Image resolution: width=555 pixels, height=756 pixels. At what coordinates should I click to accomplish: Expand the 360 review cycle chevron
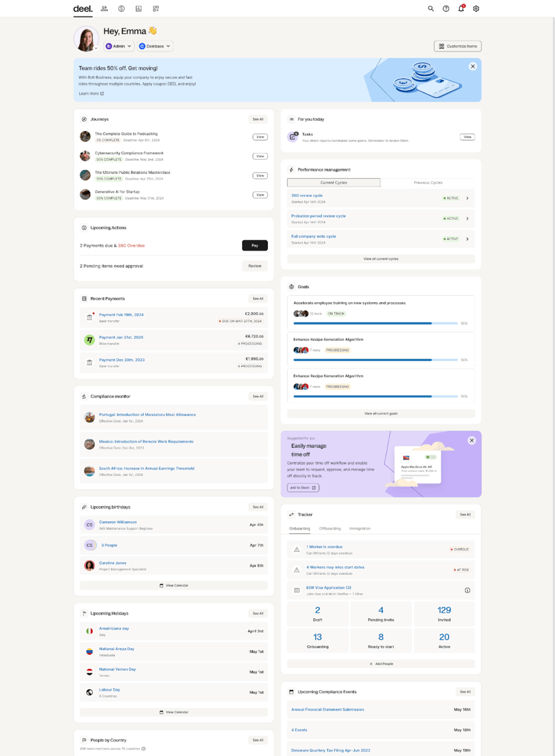click(468, 198)
